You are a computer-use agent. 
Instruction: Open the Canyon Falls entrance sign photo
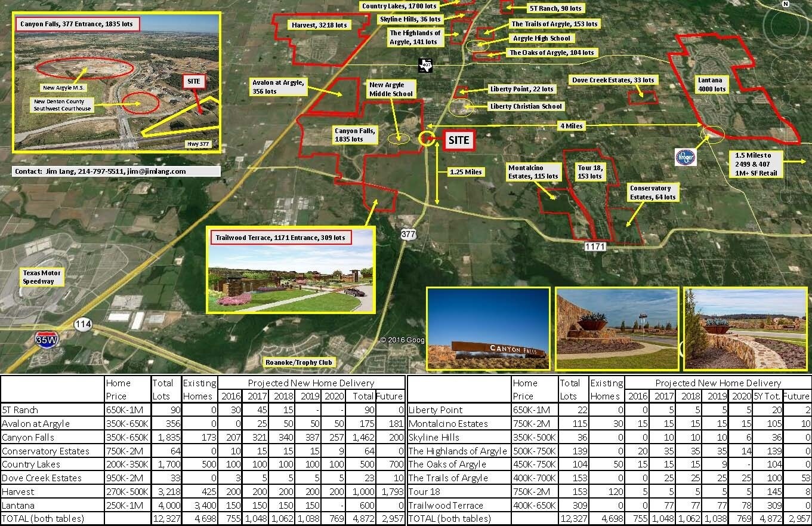coord(489,330)
